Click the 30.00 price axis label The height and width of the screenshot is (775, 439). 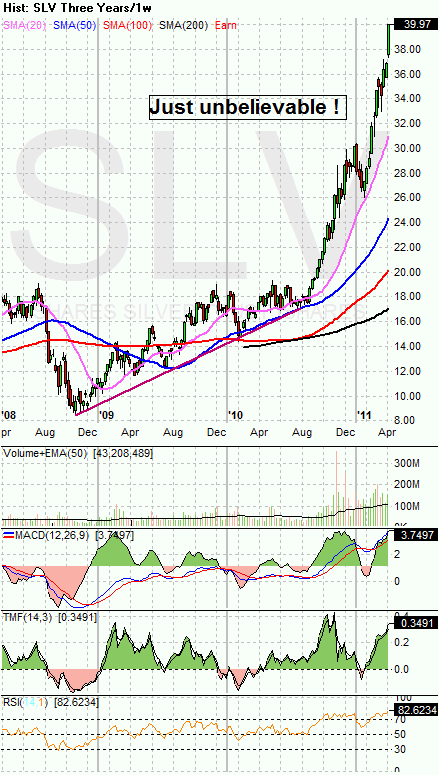pos(408,148)
